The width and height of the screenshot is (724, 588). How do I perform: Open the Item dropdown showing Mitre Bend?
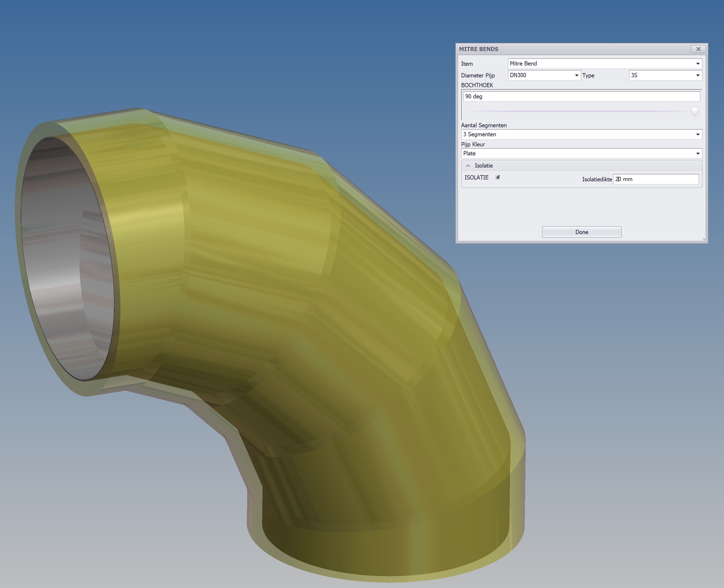(x=697, y=64)
